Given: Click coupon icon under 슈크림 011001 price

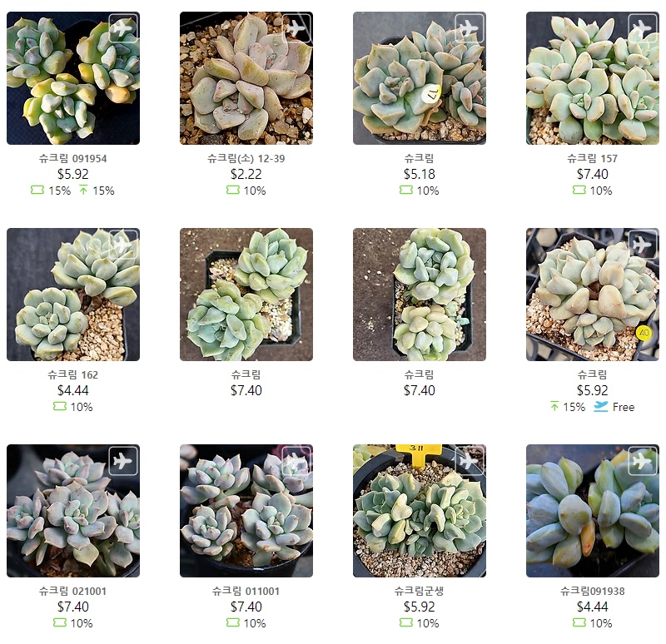Looking at the screenshot, I should (233, 622).
